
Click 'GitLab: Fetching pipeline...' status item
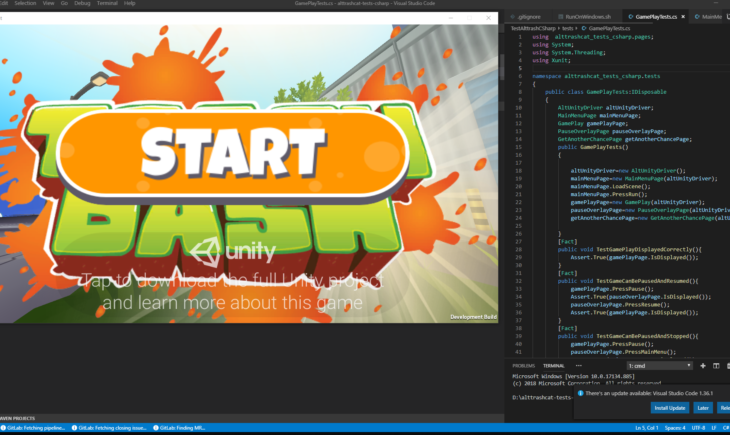33,428
